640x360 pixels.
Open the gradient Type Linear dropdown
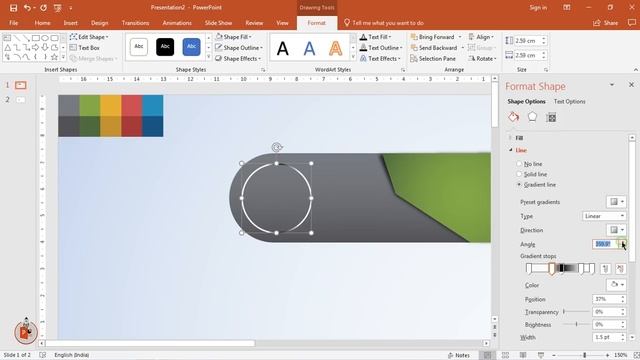[x=604, y=216]
